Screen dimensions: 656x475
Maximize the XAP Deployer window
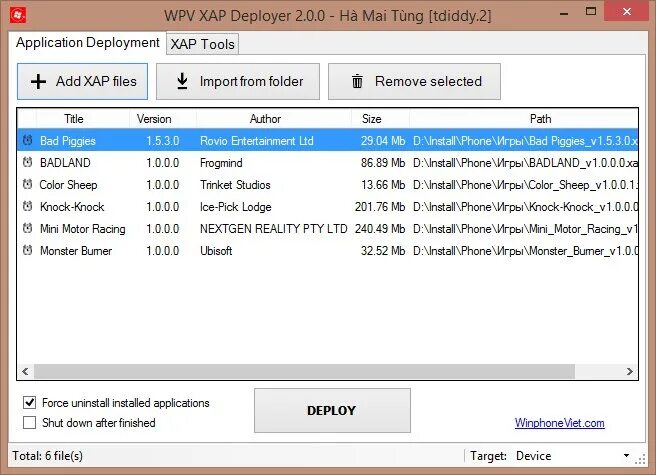click(591, 12)
